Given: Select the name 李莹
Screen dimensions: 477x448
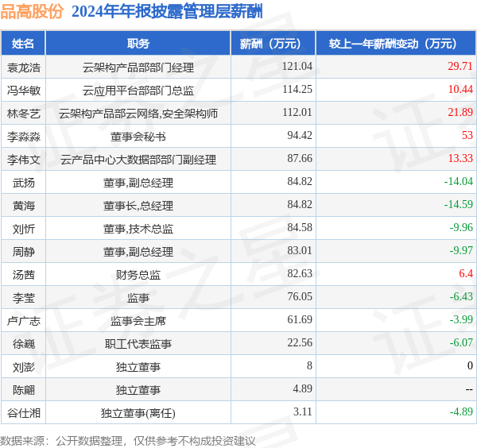Looking at the screenshot, I should coord(23,299).
